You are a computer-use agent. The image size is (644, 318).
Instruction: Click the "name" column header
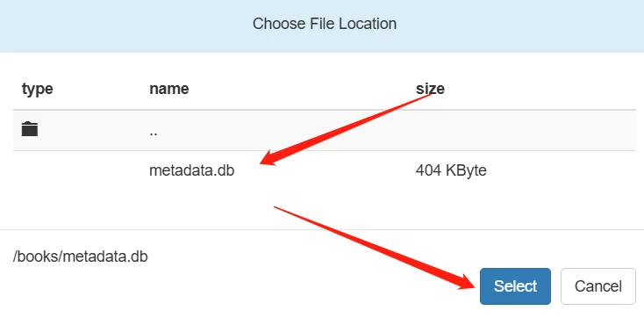(x=169, y=89)
